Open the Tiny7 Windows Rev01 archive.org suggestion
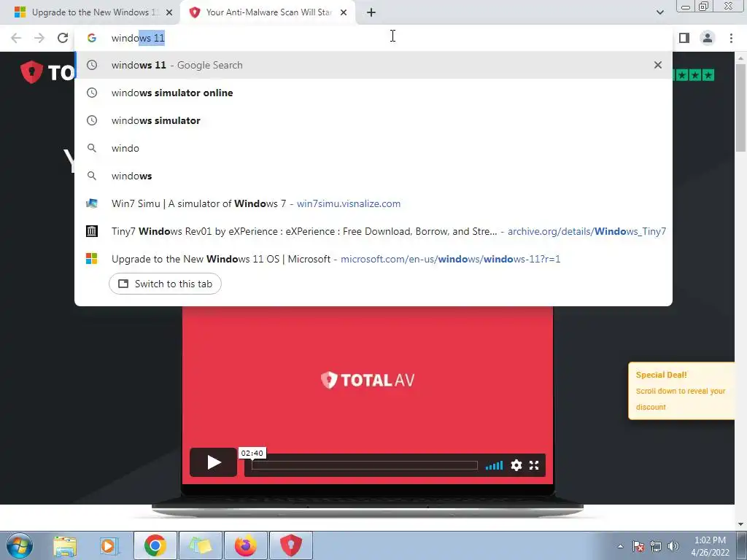The image size is (747, 560). click(373, 231)
